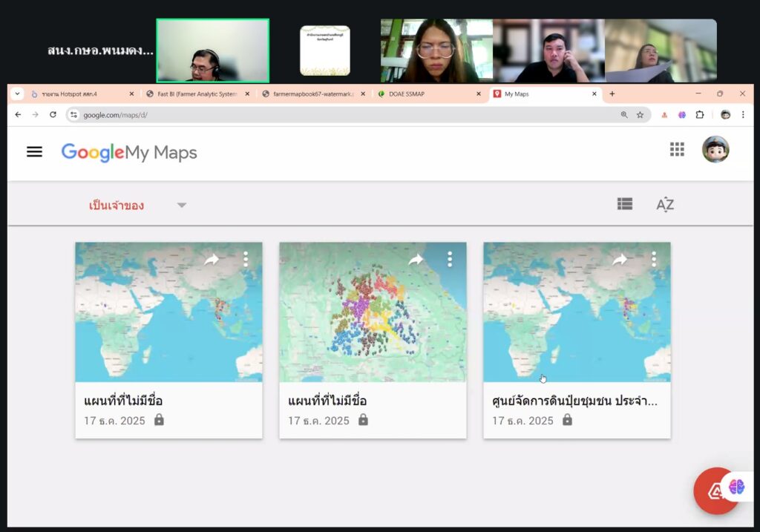Image resolution: width=760 pixels, height=532 pixels.
Task: Click the red create map floating button
Action: pyautogui.click(x=715, y=490)
